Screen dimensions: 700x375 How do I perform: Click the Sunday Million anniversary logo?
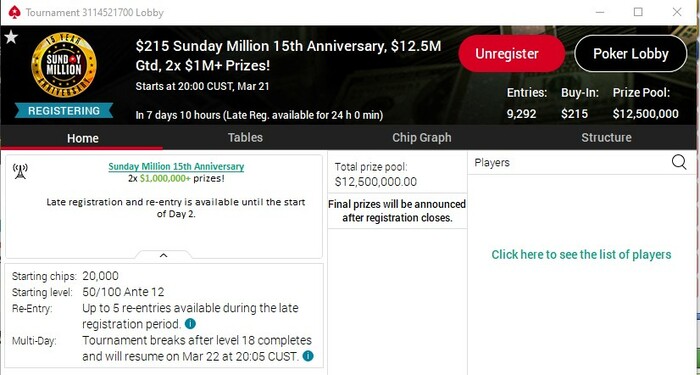(x=64, y=65)
